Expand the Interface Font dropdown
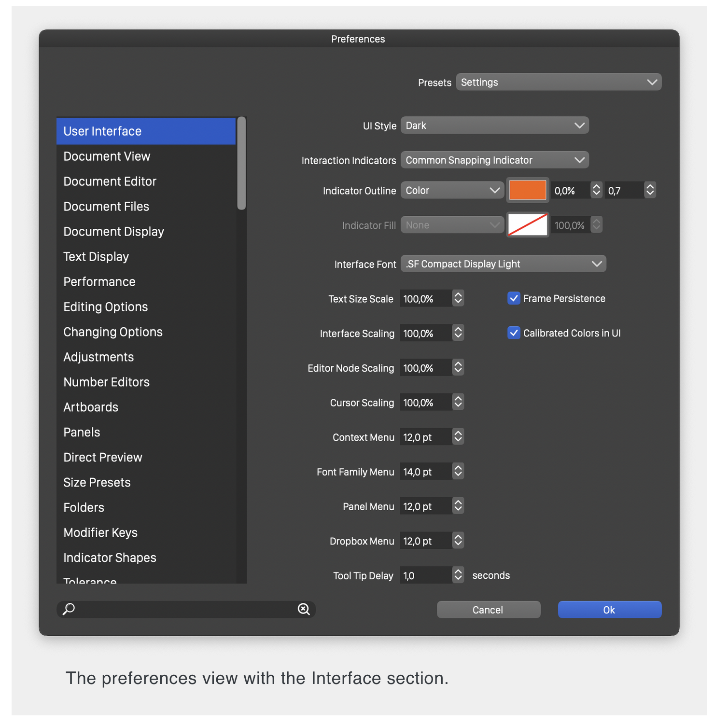The image size is (728, 725). coord(503,264)
